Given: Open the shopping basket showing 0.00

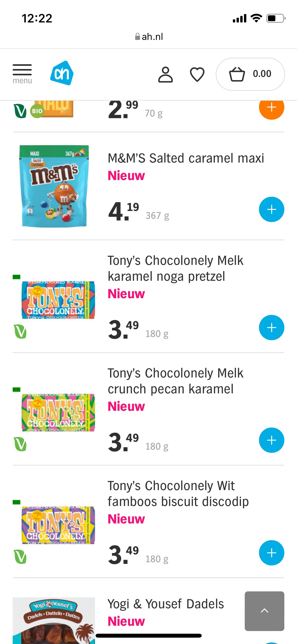Looking at the screenshot, I should click(250, 74).
